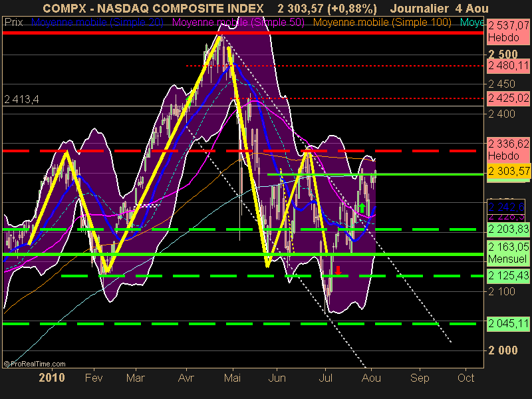532x399 pixels.
Task: Click the 2 400 axis value
Action: 501,114
